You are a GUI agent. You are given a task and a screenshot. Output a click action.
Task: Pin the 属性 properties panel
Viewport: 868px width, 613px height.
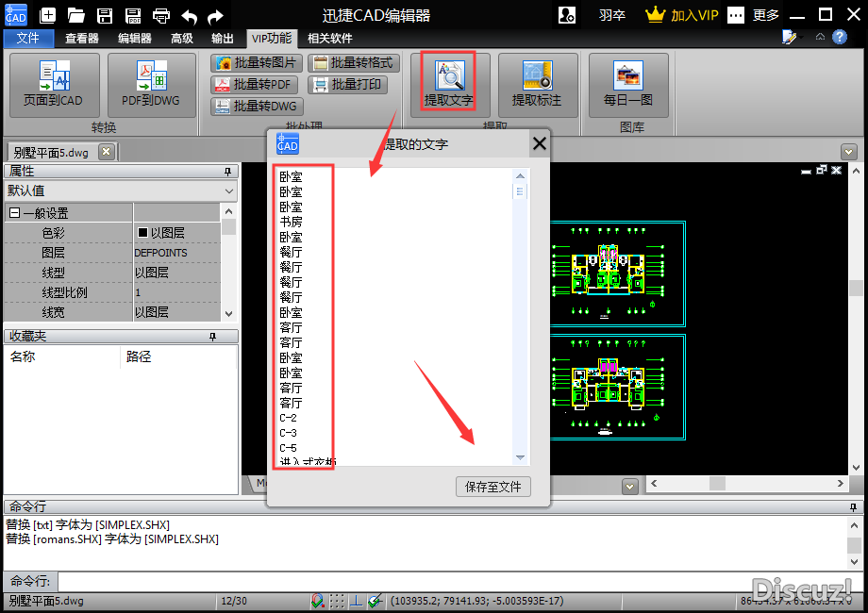pyautogui.click(x=227, y=172)
